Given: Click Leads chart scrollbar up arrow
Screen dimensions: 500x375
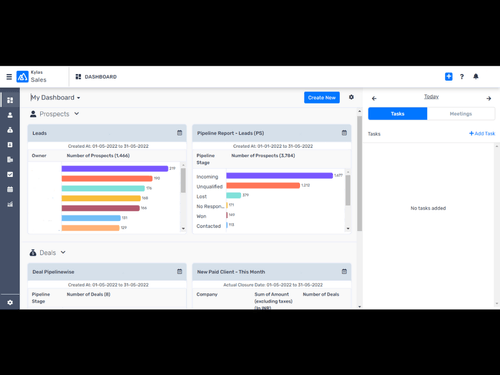Looking at the screenshot, I should (x=183, y=165).
